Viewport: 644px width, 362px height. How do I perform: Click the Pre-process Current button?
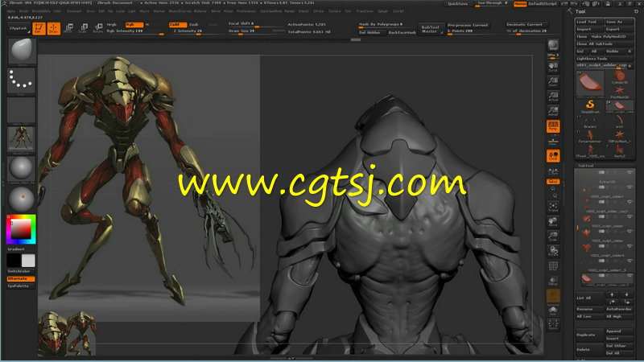tap(468, 25)
